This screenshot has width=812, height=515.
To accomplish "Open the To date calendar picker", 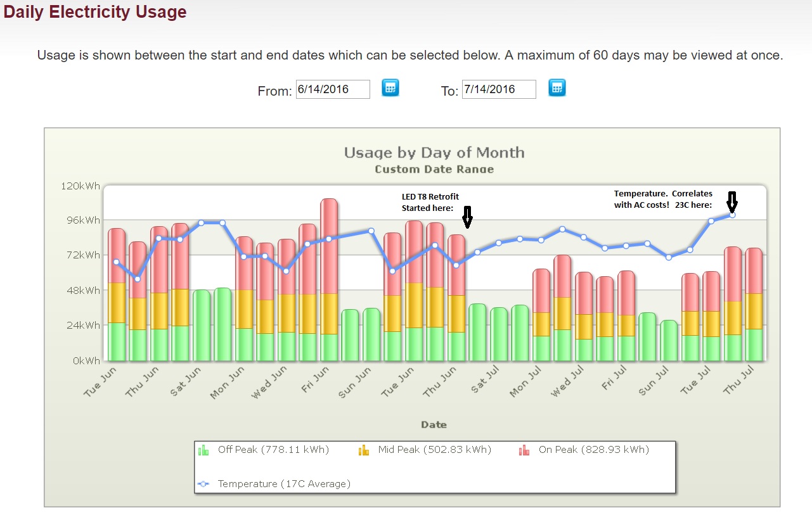I will tap(557, 87).
